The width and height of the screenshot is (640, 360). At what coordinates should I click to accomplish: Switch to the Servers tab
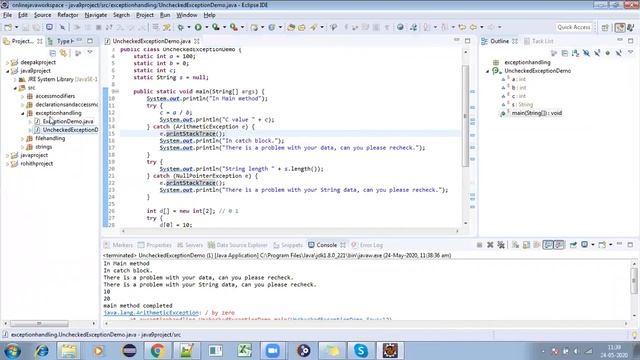pos(190,245)
